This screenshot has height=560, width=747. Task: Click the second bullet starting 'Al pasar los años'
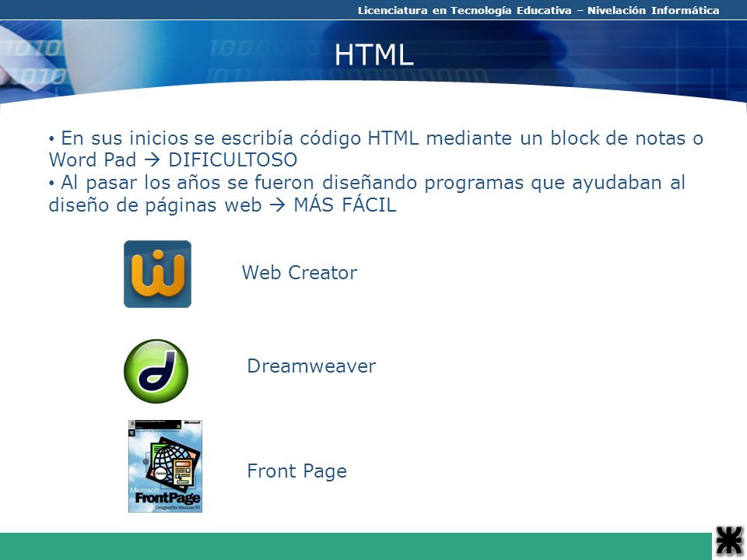[x=366, y=194]
